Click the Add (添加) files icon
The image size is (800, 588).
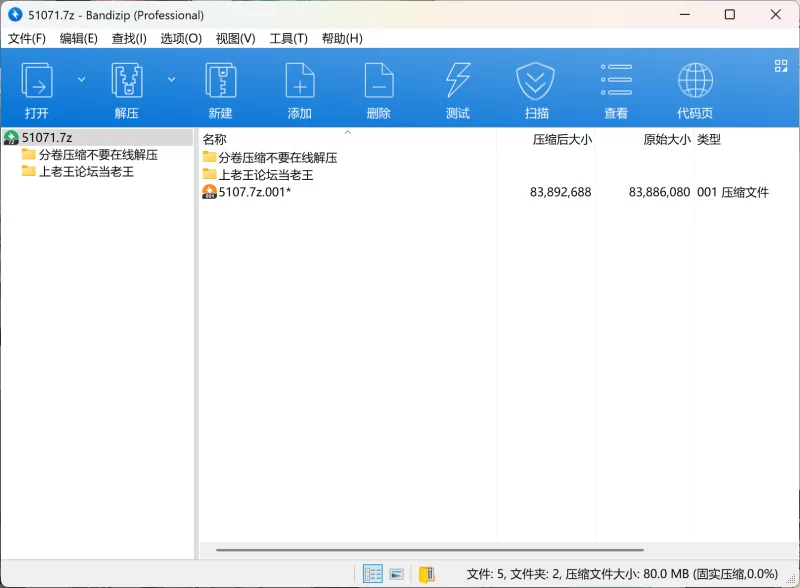click(300, 81)
